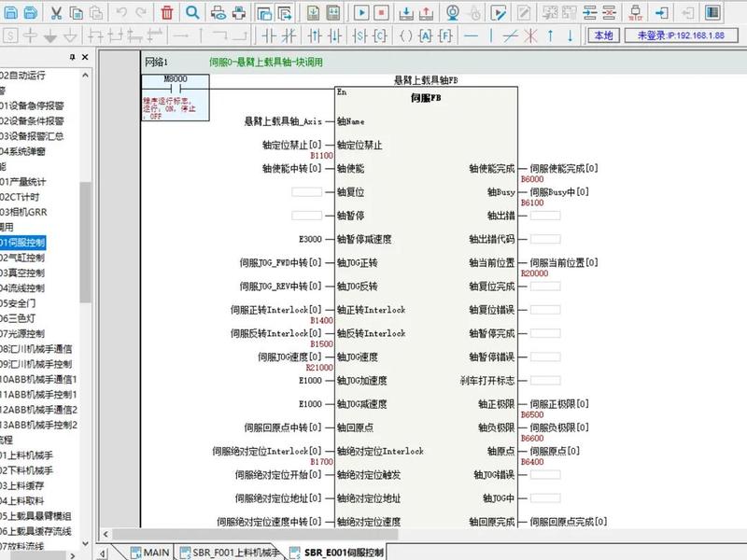Click the empty input box for 轴暂停

(x=307, y=216)
